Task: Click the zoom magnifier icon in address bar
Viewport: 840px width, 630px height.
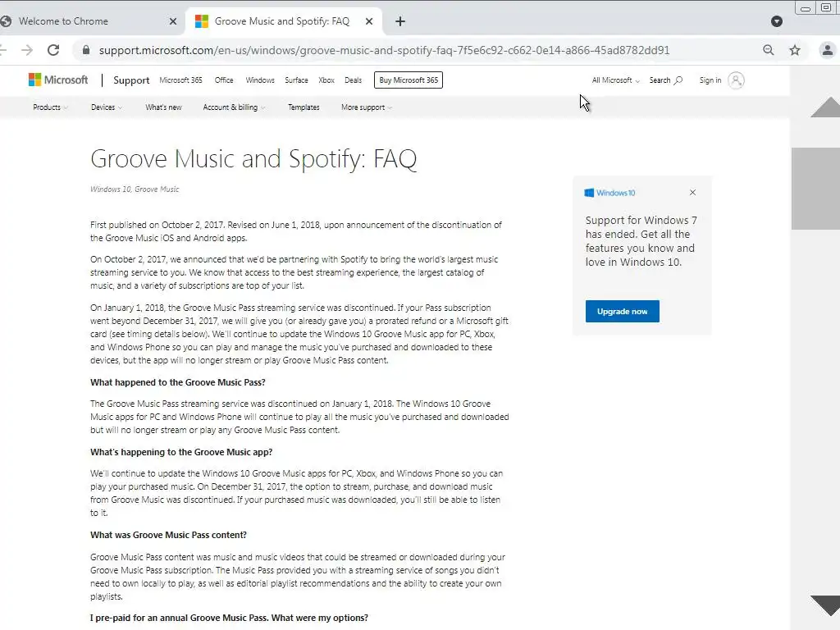Action: [769, 50]
